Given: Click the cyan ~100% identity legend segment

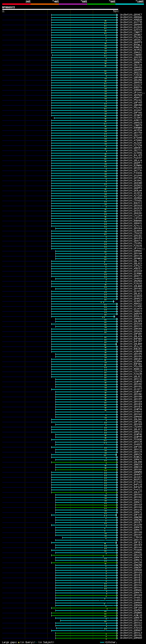Looking at the screenshot, I should [130, 4].
